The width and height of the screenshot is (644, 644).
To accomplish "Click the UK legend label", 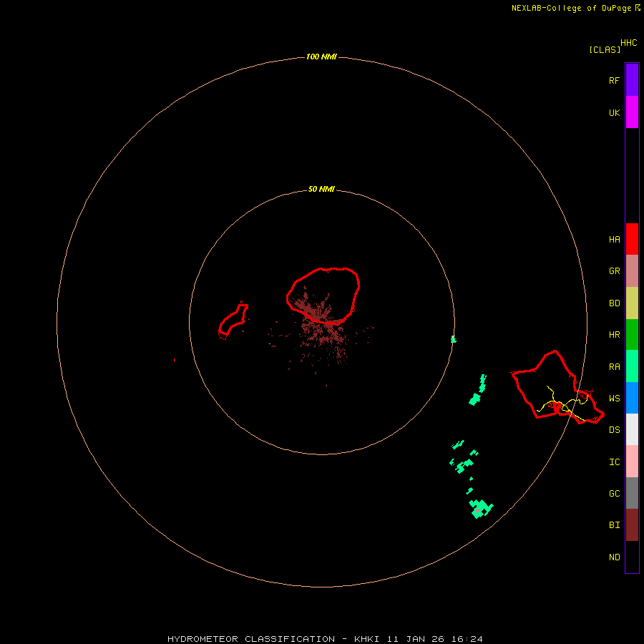I will pos(614,112).
